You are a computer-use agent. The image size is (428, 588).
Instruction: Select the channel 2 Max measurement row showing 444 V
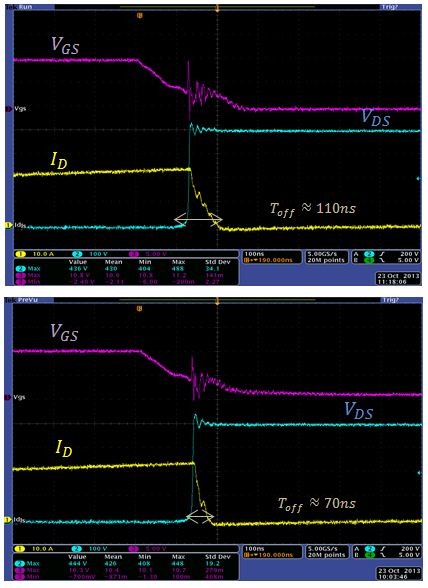coord(126,563)
